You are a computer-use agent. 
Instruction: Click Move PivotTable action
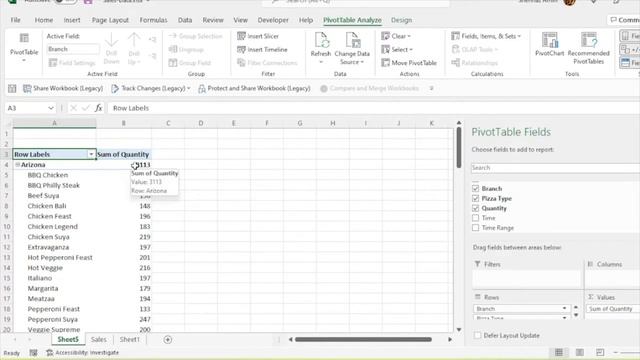pos(409,63)
